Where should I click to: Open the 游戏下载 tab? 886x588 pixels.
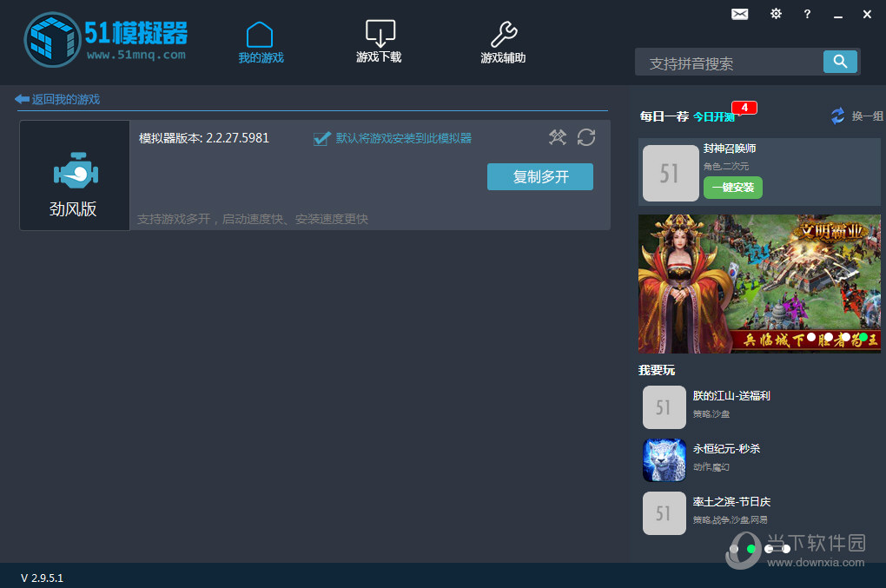[379, 43]
